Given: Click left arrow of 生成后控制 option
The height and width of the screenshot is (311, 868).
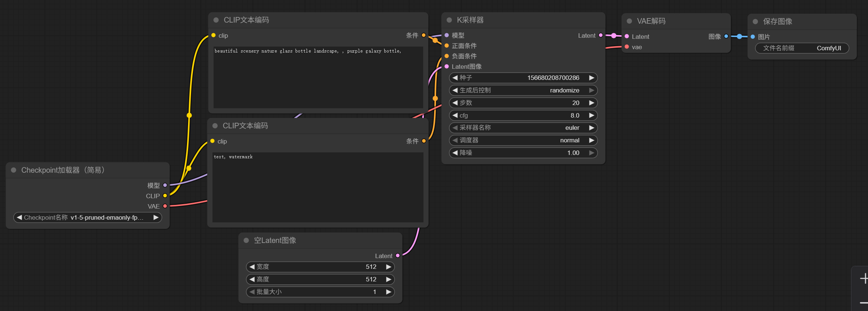Looking at the screenshot, I should tap(455, 90).
